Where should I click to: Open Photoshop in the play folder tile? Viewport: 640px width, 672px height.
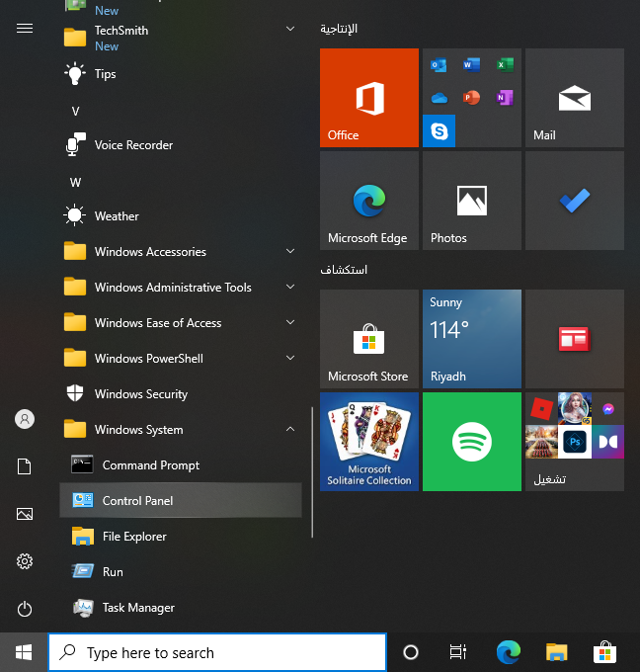coord(575,442)
